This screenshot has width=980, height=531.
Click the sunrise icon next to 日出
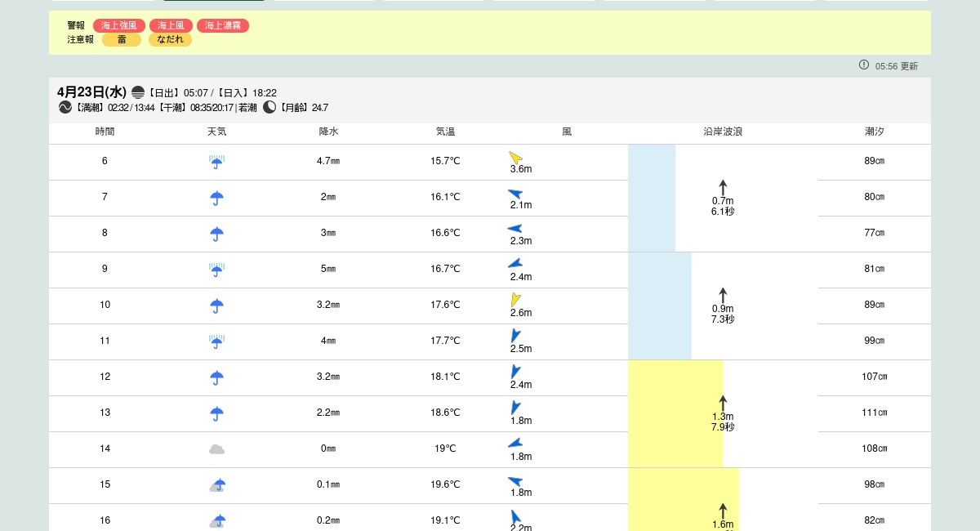coord(138,93)
